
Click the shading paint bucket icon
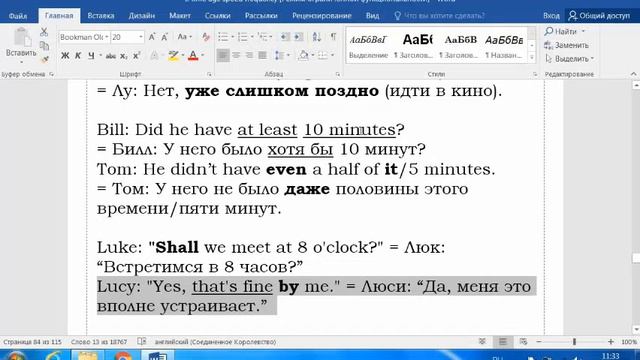[x=303, y=55]
